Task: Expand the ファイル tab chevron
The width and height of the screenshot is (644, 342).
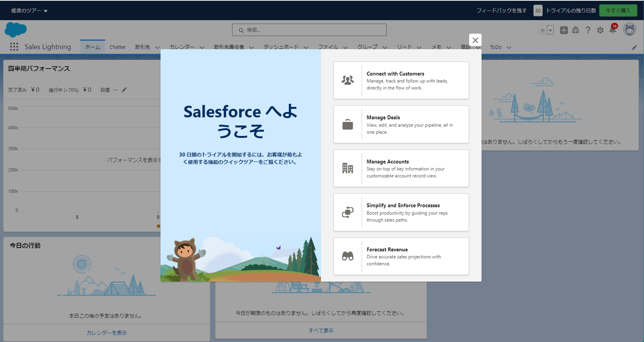Action: (345, 47)
